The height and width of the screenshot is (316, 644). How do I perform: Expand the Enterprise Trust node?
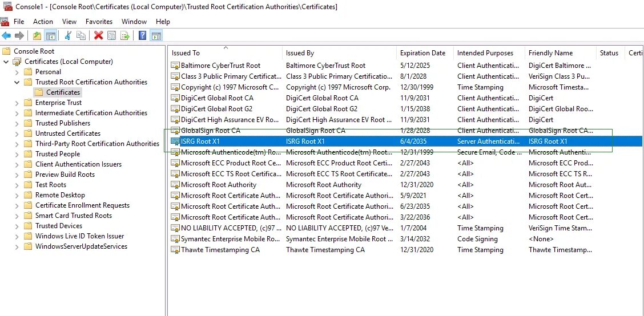coord(17,103)
